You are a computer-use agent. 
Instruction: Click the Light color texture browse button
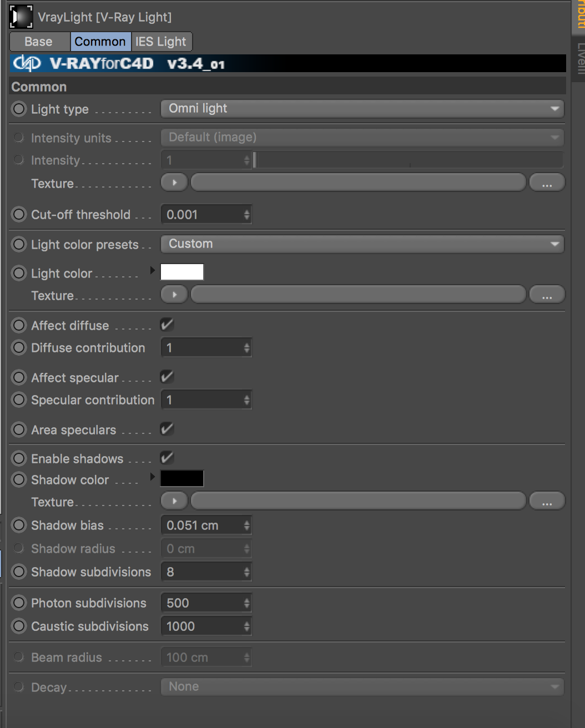coord(547,295)
